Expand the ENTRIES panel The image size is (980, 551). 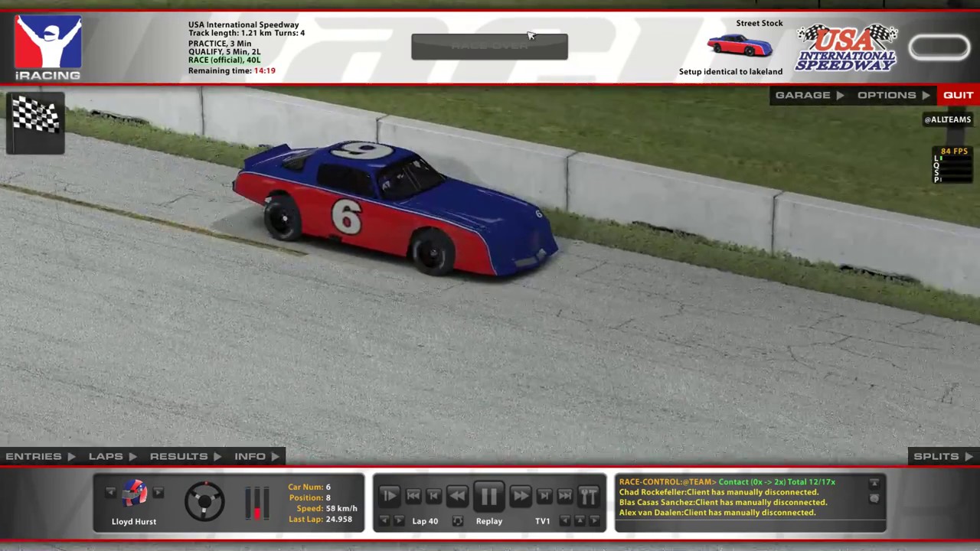tap(41, 456)
